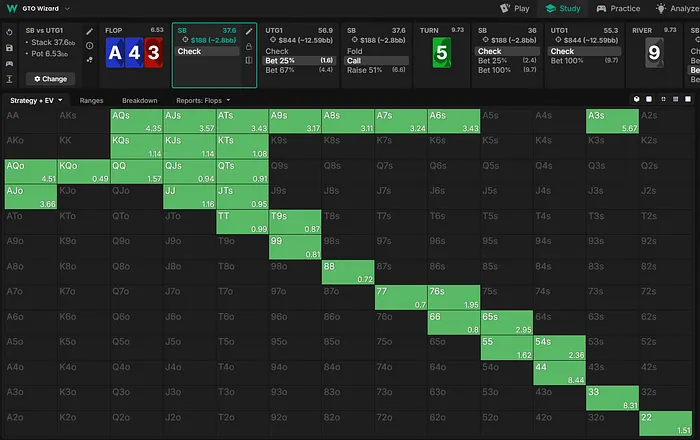Click the compare book icon in SB panel
This screenshot has height=440, width=700.
tap(249, 60)
